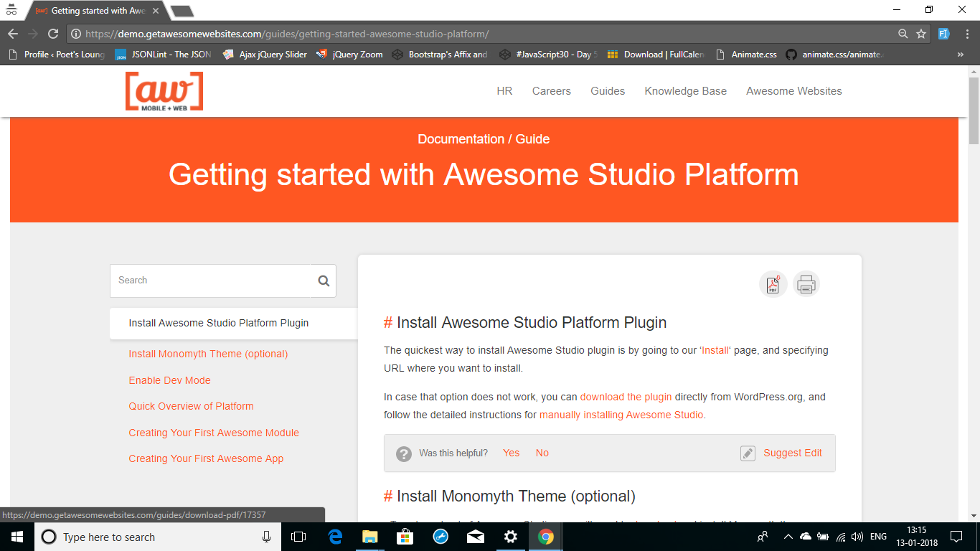Launch Microsoft Edge from taskbar
This screenshot has height=551, width=980.
pyautogui.click(x=335, y=537)
